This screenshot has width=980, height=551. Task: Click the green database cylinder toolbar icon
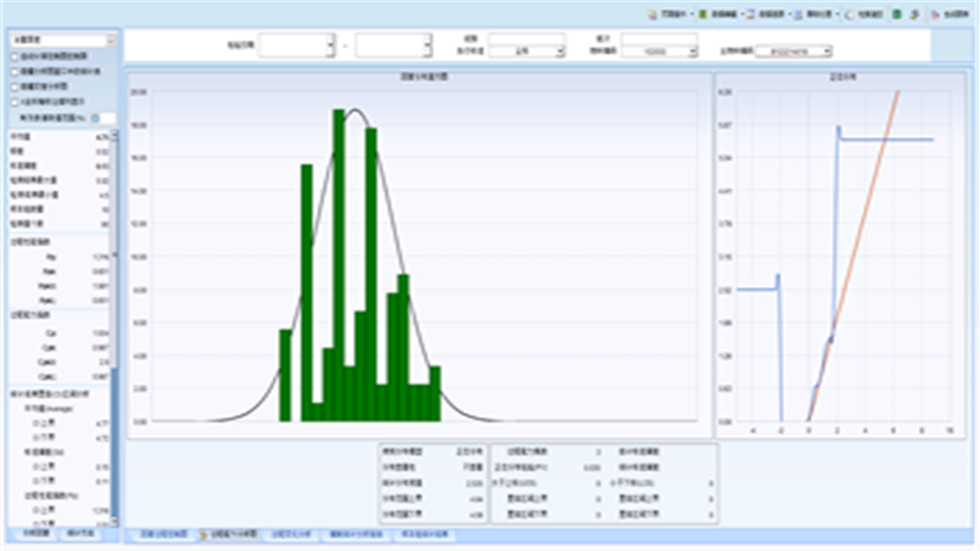[x=897, y=14]
